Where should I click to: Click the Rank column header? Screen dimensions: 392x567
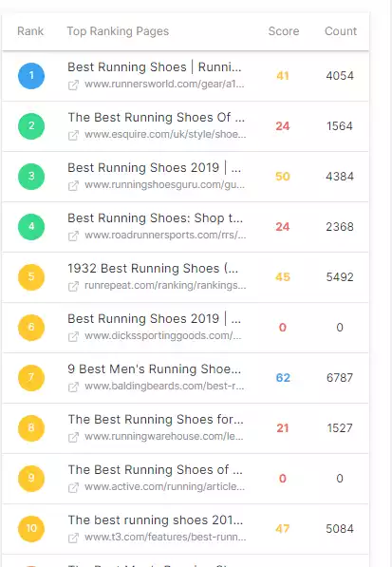[x=30, y=31]
